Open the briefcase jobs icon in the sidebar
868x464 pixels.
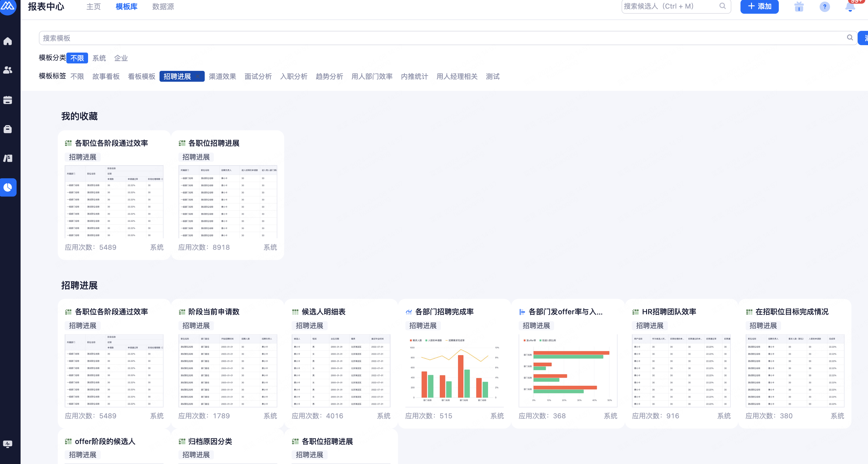[x=8, y=129]
